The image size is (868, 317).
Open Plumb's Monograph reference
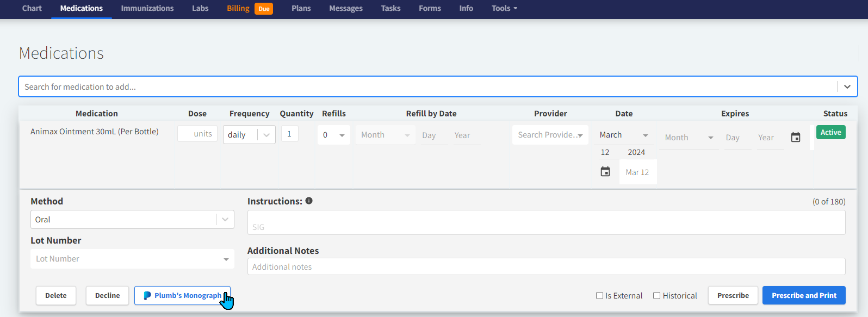(x=183, y=295)
